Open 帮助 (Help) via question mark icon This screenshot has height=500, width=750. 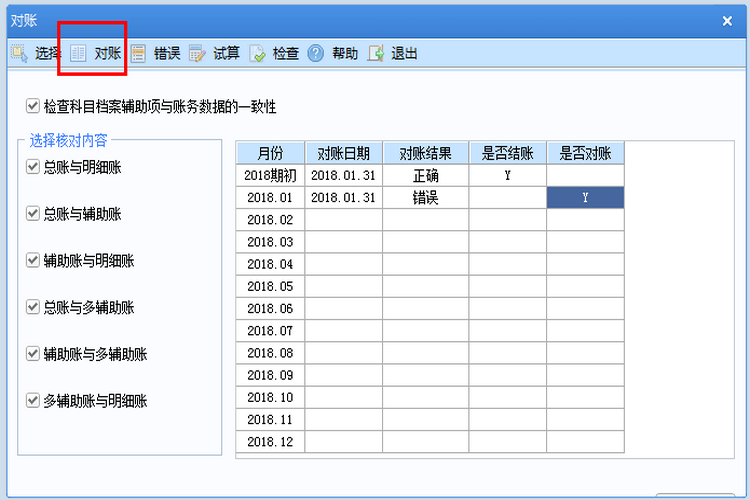coord(316,53)
